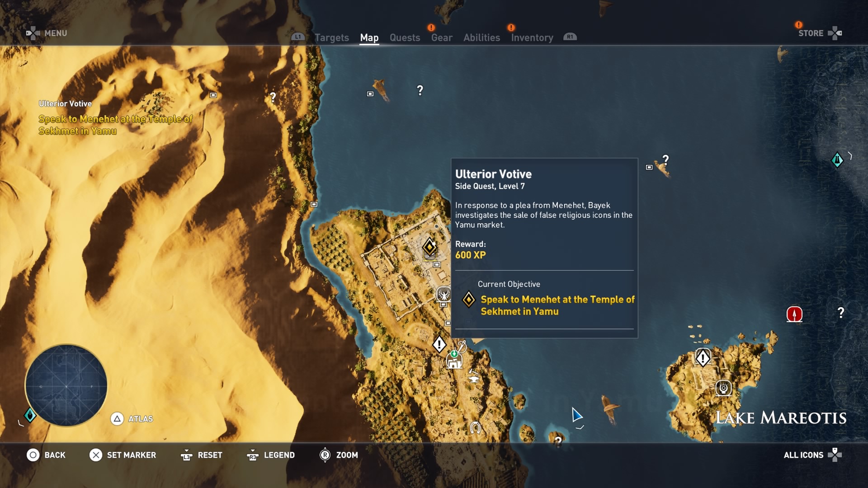Open the Quests tab

[405, 38]
